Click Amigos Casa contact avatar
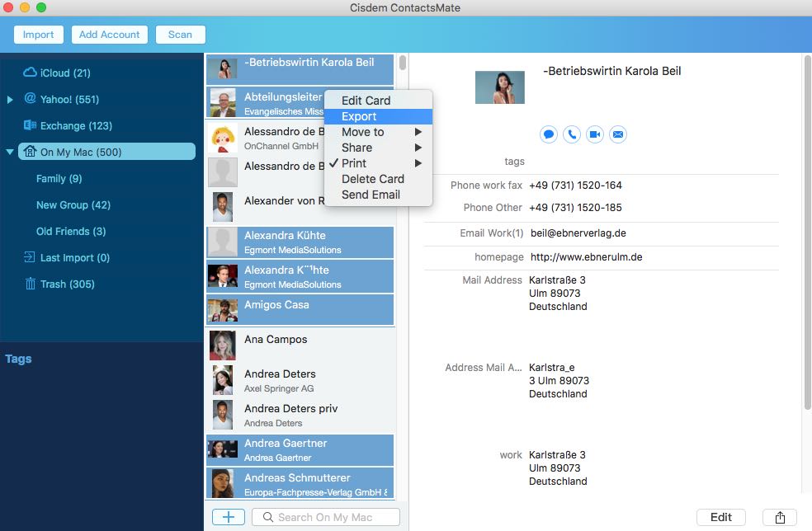 (x=223, y=310)
